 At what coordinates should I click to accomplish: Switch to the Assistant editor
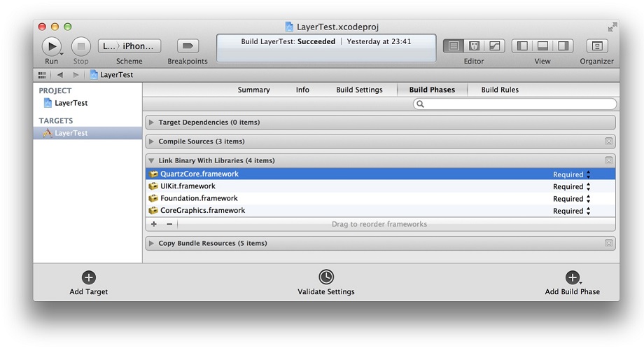(x=474, y=46)
